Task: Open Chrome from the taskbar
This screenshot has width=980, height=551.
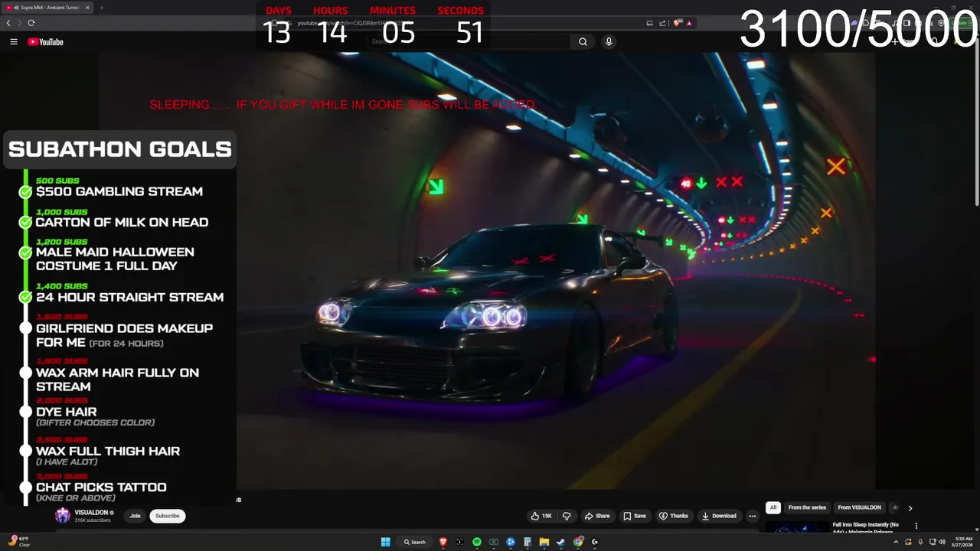Action: pos(578,542)
